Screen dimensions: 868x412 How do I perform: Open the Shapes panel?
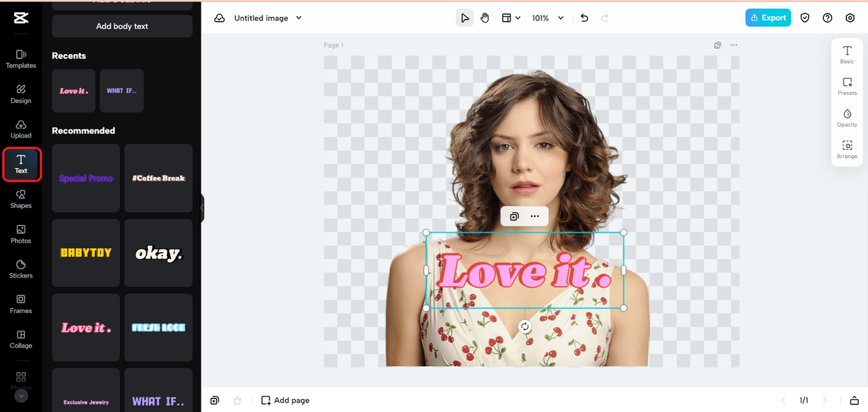[x=21, y=199]
